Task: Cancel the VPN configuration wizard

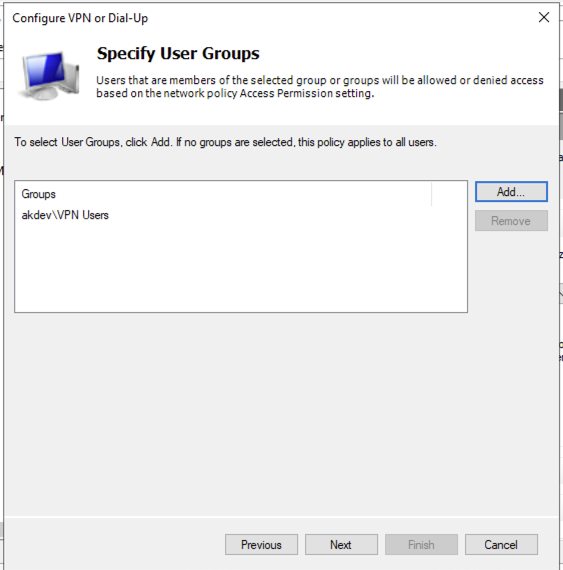Action: (501, 545)
